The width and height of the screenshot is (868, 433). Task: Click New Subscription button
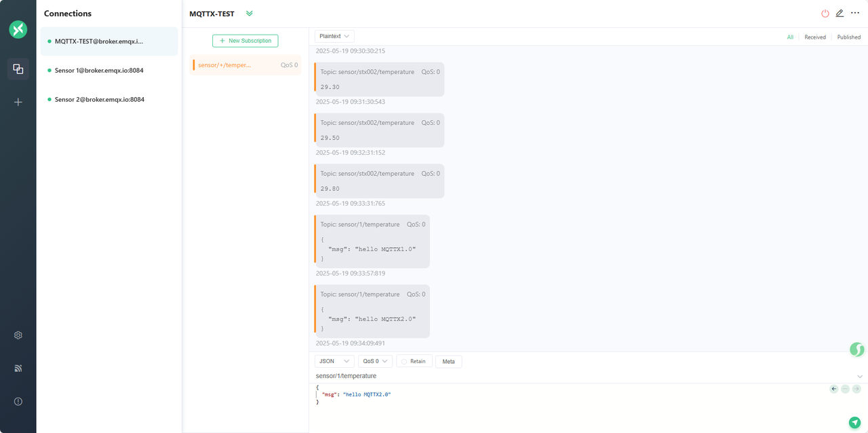(x=245, y=41)
